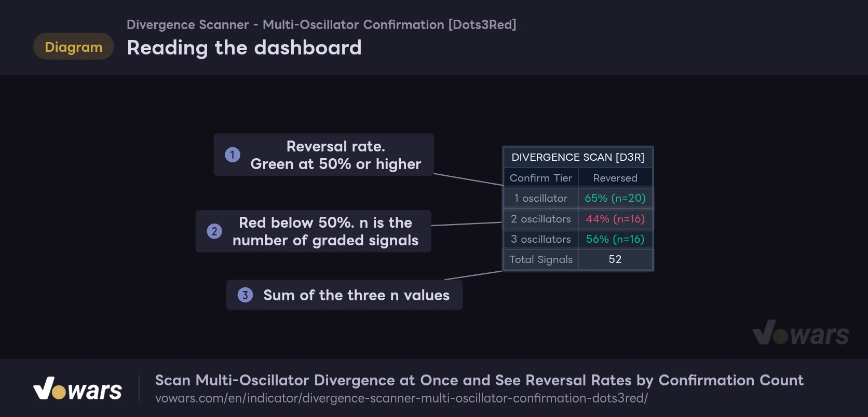This screenshot has width=868, height=417.
Task: Click the total value '52'
Action: pos(615,259)
